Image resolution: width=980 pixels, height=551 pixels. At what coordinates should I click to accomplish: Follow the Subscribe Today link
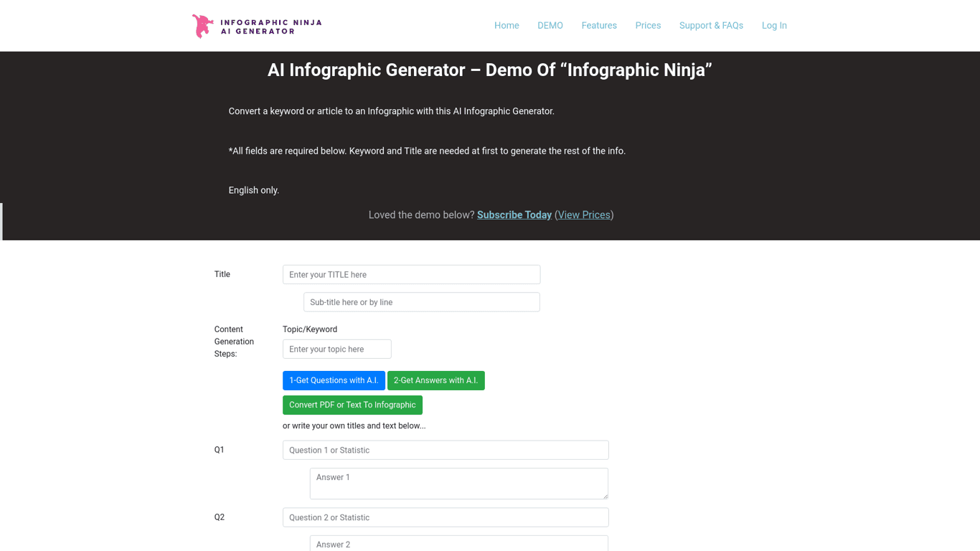click(x=514, y=215)
